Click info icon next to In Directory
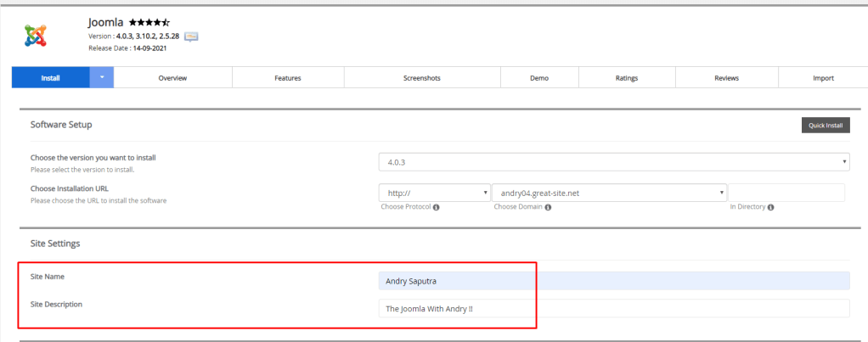This screenshot has height=342, width=868. point(771,207)
